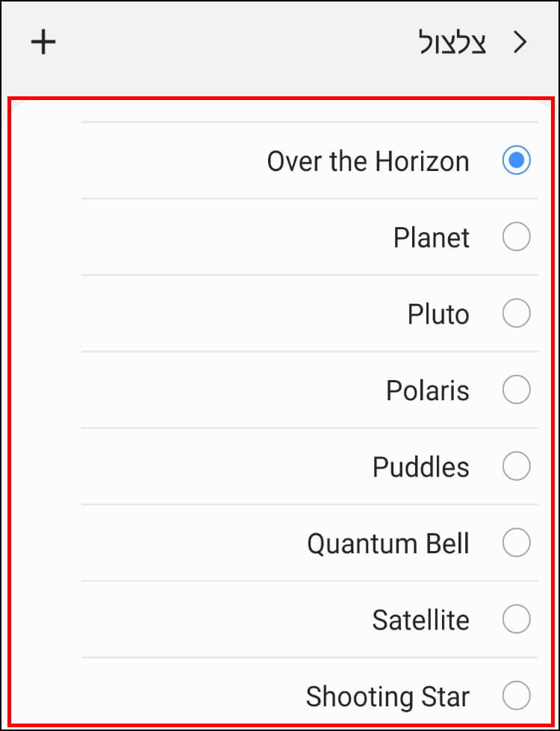The width and height of the screenshot is (560, 731).
Task: Tap the Over the Horizon ringtone label
Action: pos(368,161)
